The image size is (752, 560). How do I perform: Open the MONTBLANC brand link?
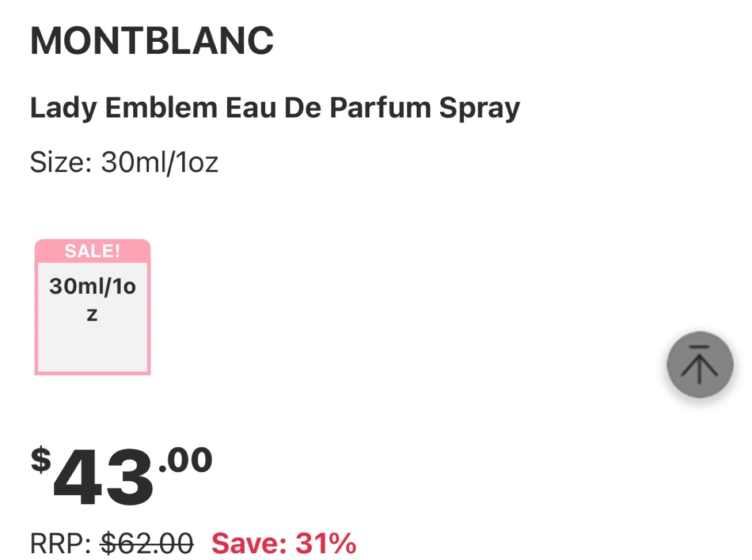click(x=152, y=41)
